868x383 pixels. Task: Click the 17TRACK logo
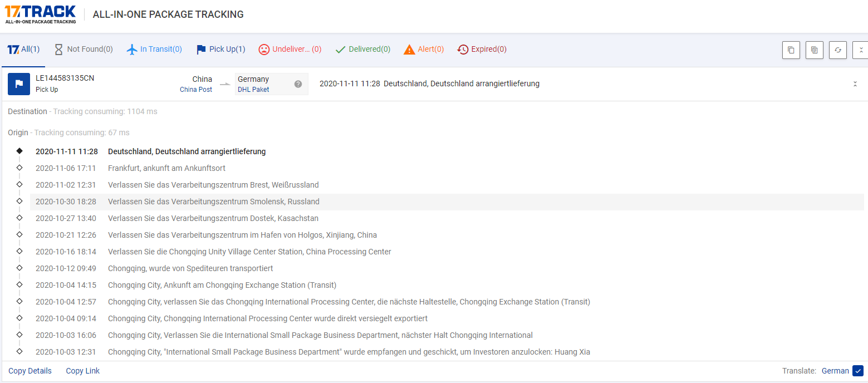coord(40,14)
